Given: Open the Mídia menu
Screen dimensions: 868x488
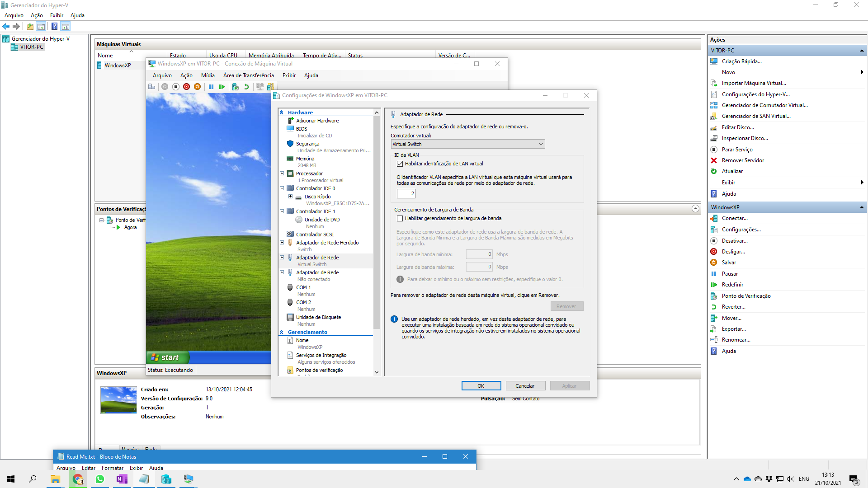Looking at the screenshot, I should coord(208,75).
